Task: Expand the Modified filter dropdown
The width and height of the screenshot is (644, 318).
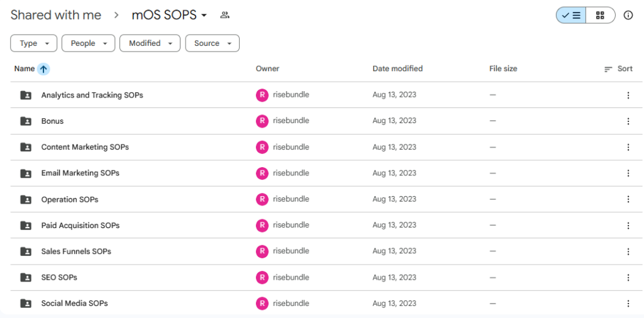Action: [x=150, y=43]
